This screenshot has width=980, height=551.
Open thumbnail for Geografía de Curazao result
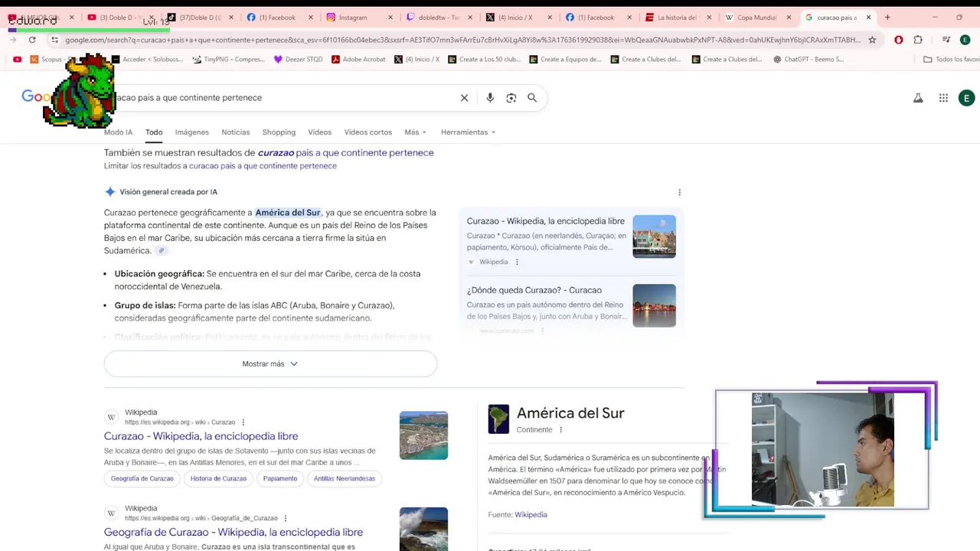pyautogui.click(x=423, y=530)
